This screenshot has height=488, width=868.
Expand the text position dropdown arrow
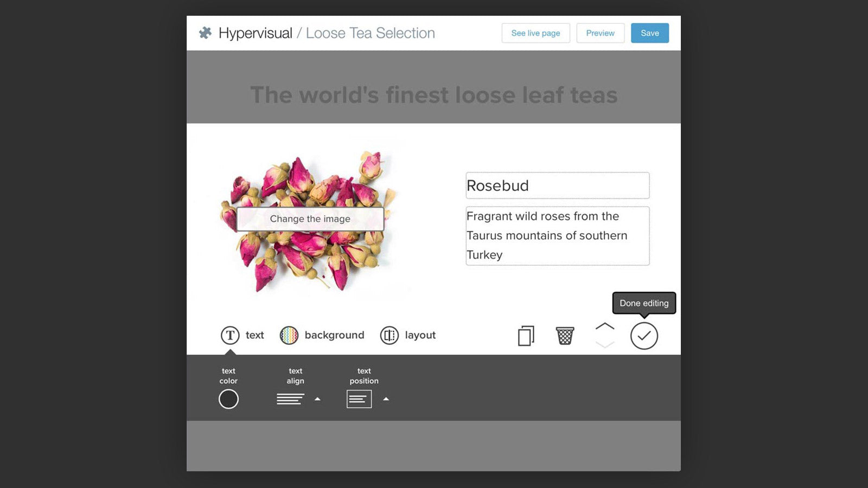386,399
